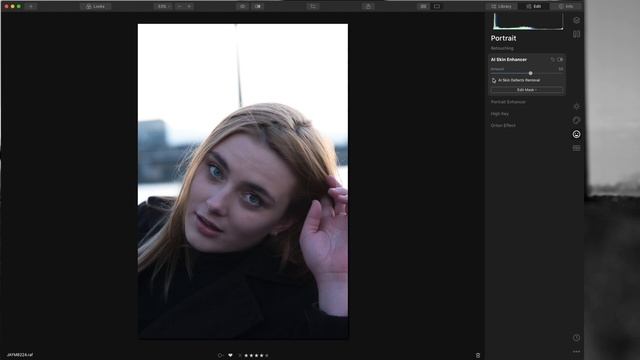Open the more options ellipsis
The width and height of the screenshot is (640, 360).
[576, 351]
